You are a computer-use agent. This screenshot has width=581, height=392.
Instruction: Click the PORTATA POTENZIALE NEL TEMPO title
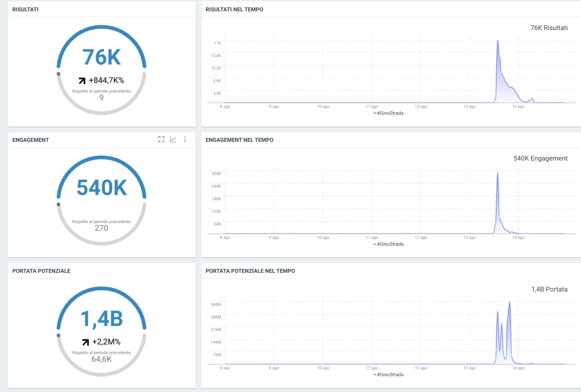click(x=250, y=271)
